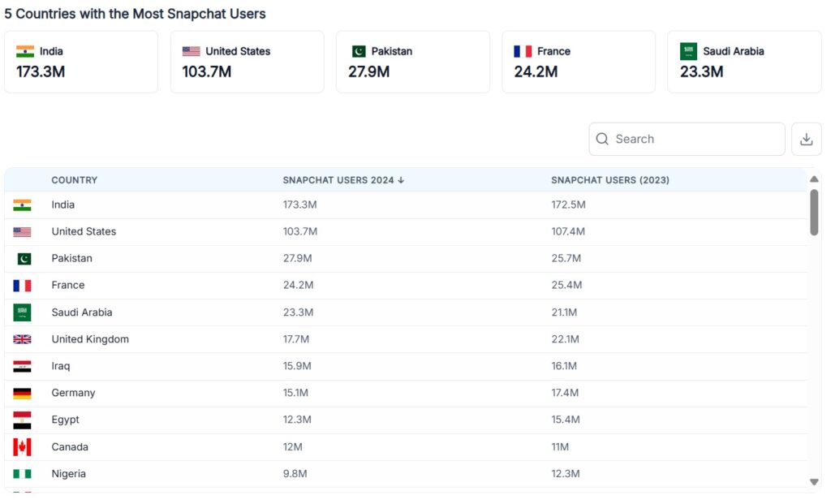Open the United States summary card
831x504 pixels.
coord(247,62)
